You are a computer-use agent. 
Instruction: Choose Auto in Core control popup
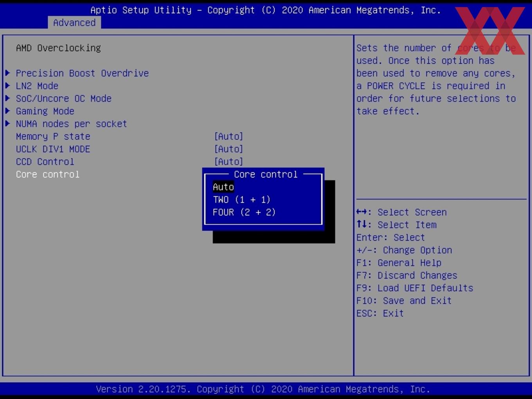point(223,187)
